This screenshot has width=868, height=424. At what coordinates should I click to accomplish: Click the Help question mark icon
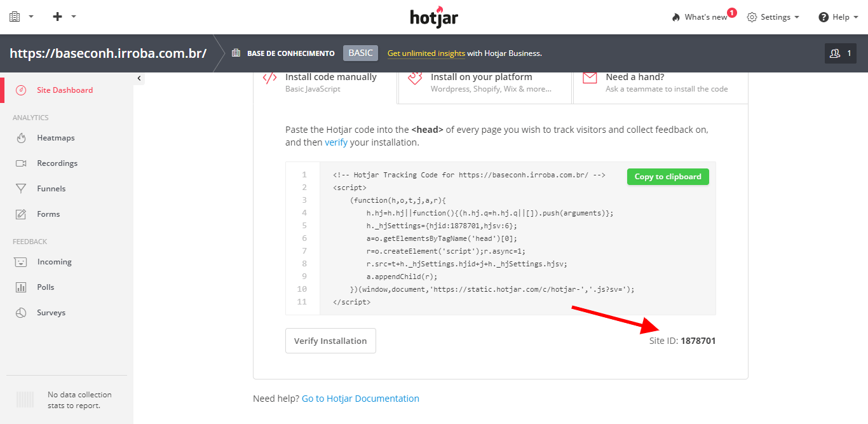click(x=824, y=17)
